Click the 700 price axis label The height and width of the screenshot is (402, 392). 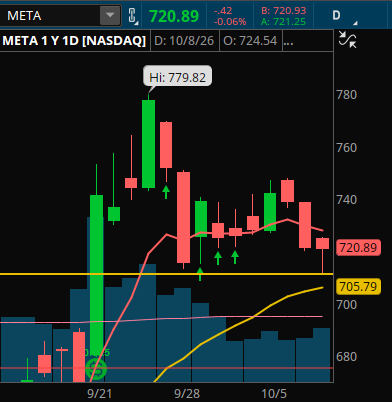tap(346, 305)
